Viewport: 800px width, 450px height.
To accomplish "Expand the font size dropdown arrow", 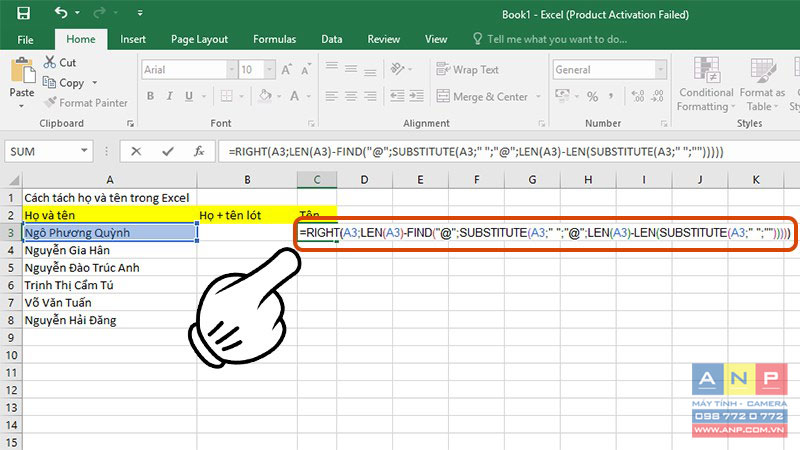I will (x=270, y=69).
